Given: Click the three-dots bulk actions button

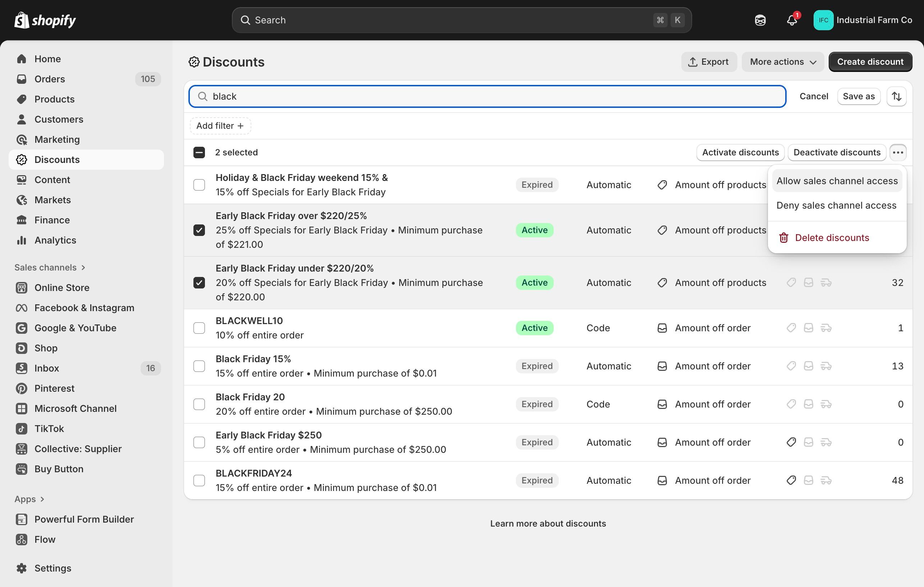Looking at the screenshot, I should pos(897,153).
